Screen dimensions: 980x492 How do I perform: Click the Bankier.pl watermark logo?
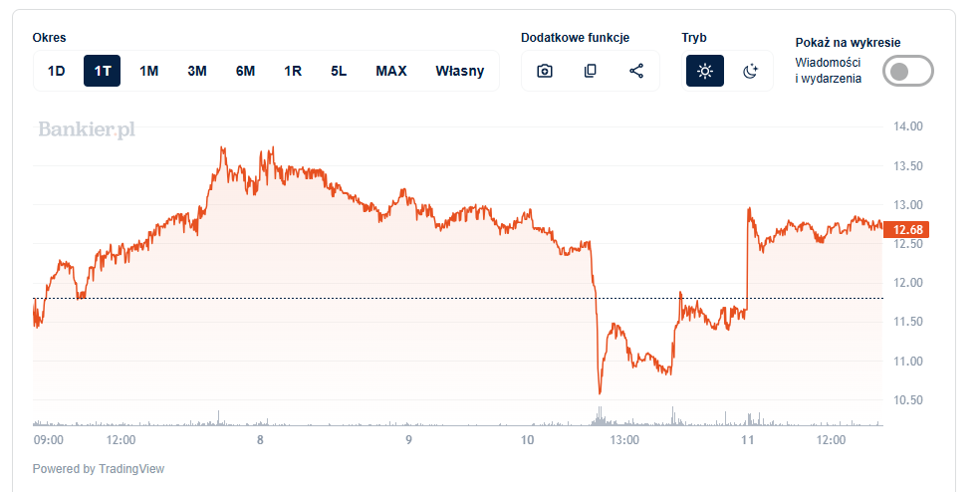pos(87,129)
